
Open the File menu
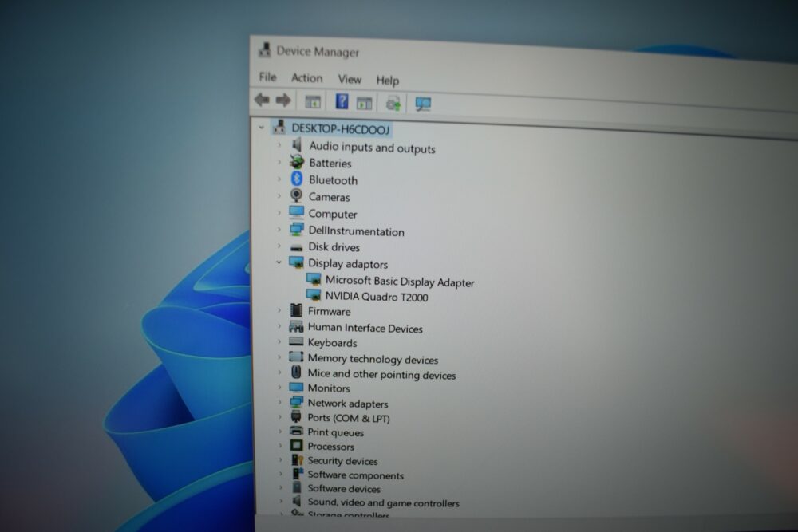tap(267, 77)
